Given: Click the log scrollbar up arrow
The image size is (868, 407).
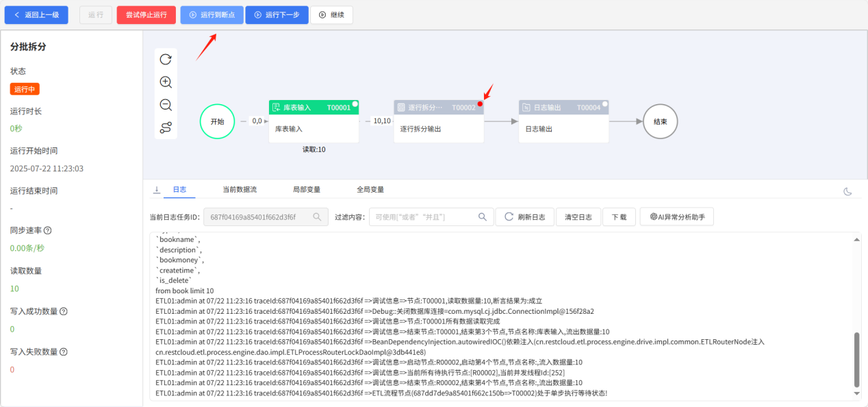Looking at the screenshot, I should tap(856, 240).
